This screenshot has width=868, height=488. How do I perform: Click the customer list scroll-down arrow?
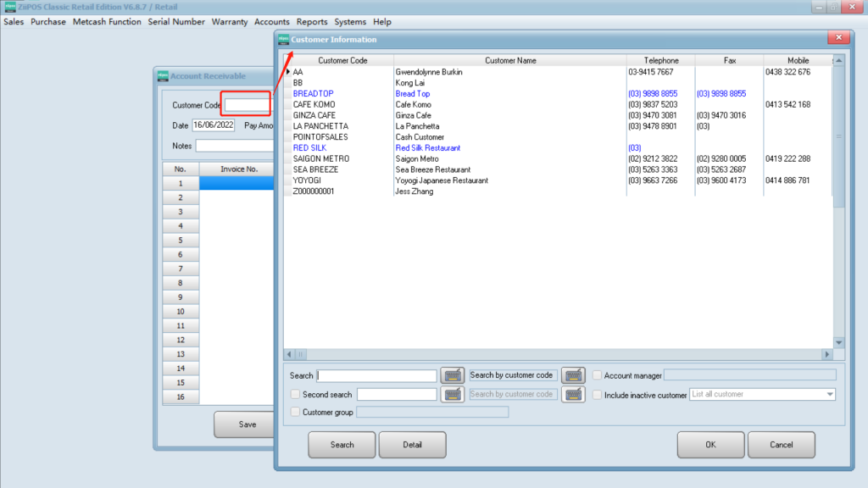point(838,342)
